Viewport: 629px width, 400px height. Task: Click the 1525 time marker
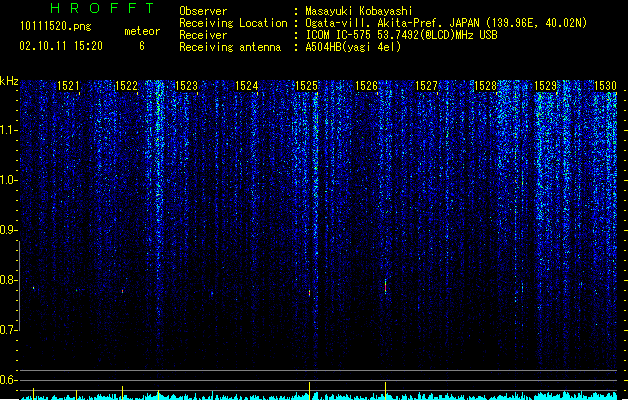click(x=306, y=86)
